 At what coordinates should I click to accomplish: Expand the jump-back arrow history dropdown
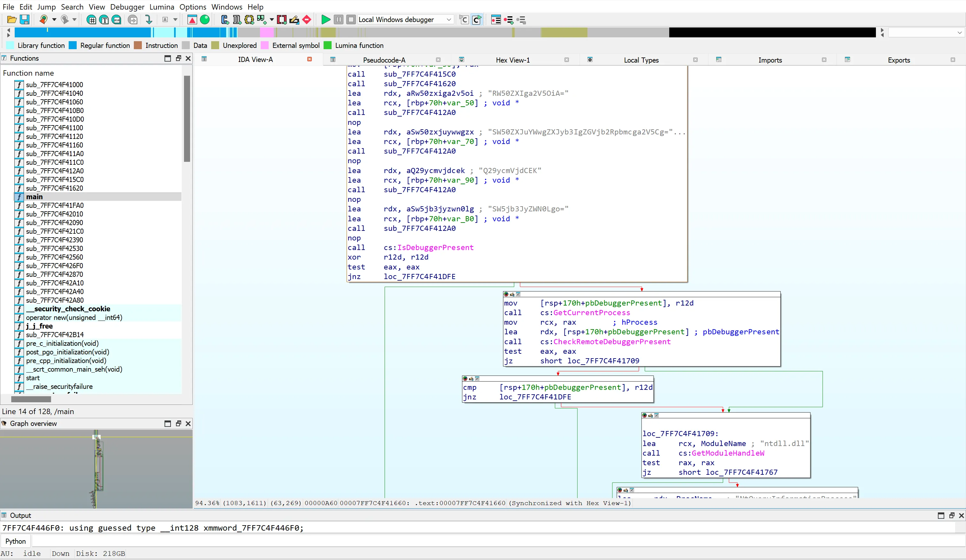pyautogui.click(x=54, y=19)
